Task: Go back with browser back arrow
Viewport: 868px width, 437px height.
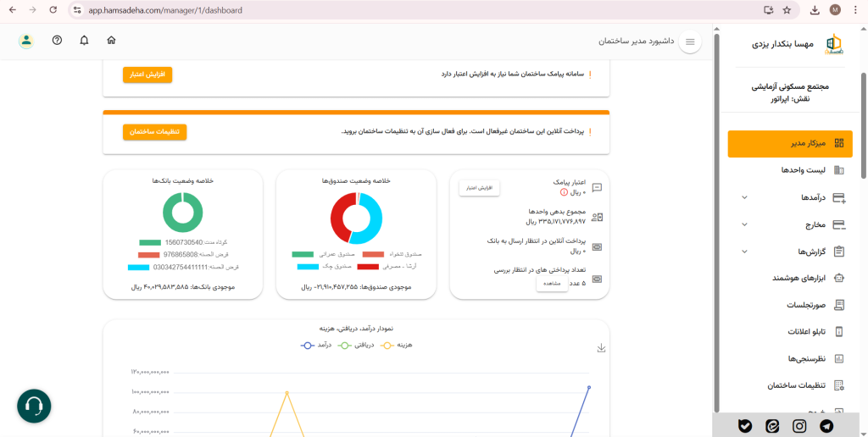Action: (13, 10)
